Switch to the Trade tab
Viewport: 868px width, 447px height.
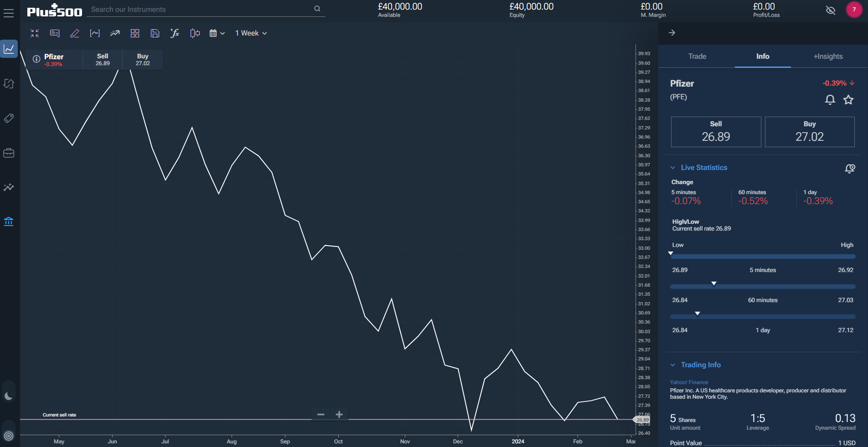pyautogui.click(x=697, y=57)
